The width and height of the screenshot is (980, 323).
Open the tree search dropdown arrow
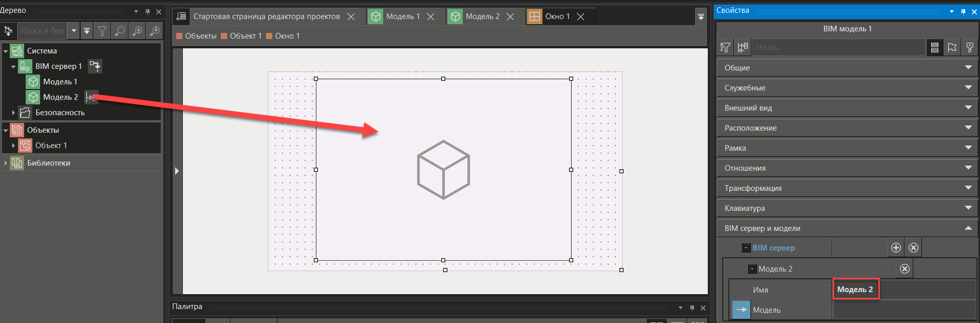(x=74, y=31)
